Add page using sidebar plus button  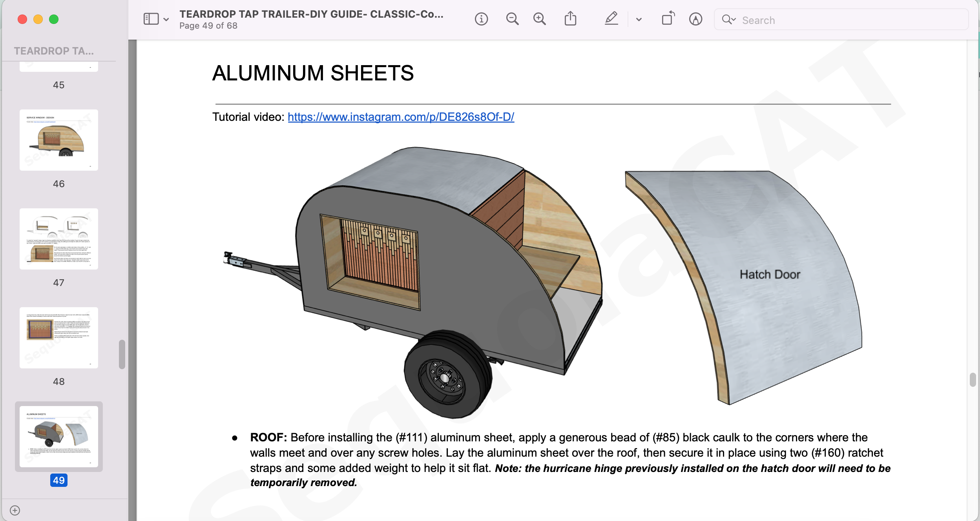pyautogui.click(x=15, y=510)
